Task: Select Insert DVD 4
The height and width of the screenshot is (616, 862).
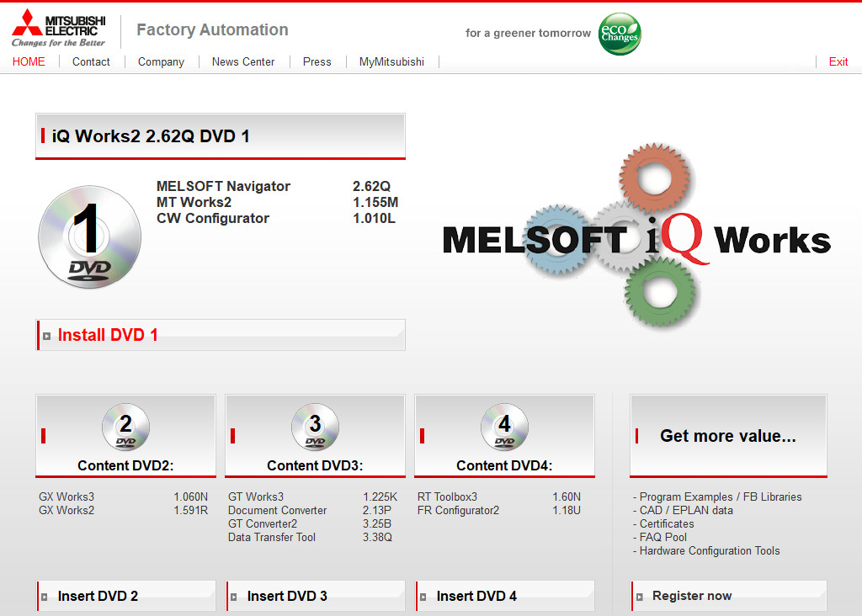Action: 505,596
